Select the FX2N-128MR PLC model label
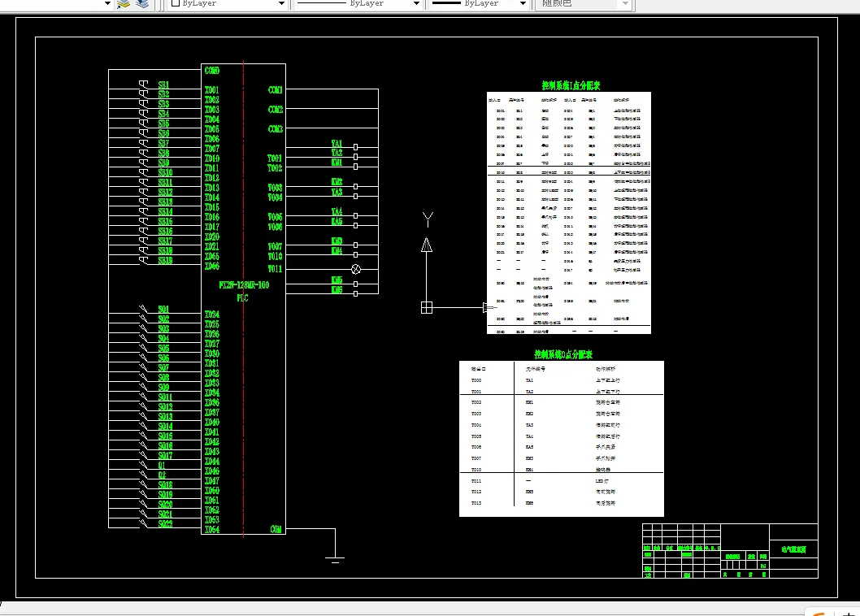Viewport: 860px width, 616px height. click(244, 285)
